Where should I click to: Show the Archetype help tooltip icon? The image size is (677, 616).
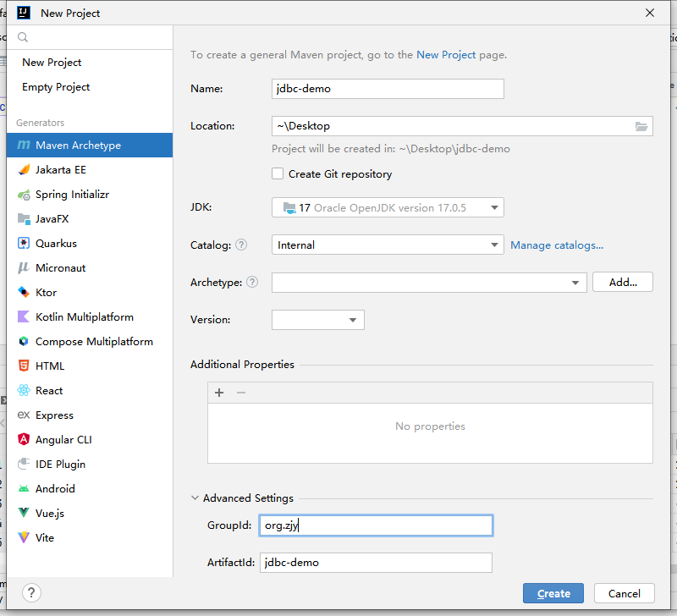(252, 283)
